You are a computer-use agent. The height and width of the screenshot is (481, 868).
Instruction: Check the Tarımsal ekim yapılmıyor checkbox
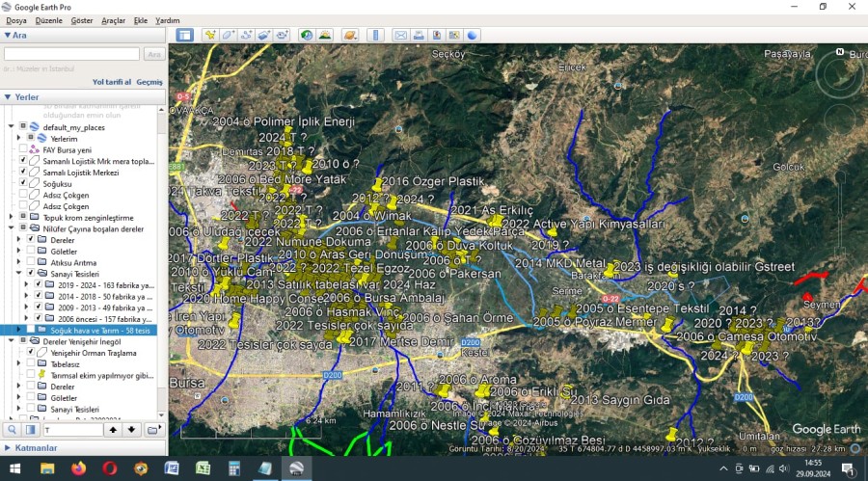pos(31,375)
